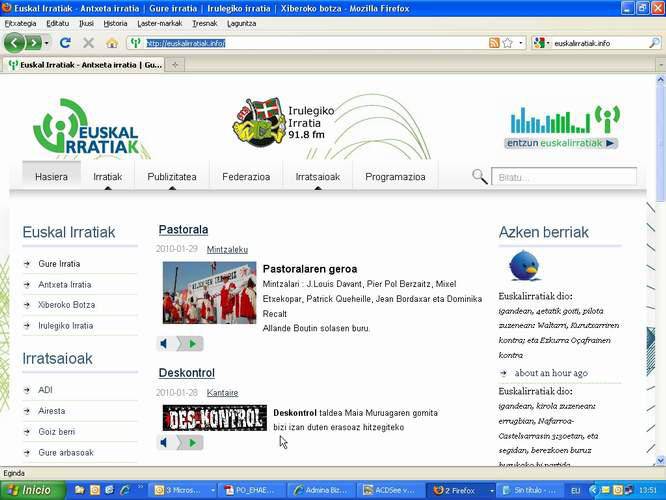Open the Ikusi menu
The image size is (666, 500).
pos(86,24)
